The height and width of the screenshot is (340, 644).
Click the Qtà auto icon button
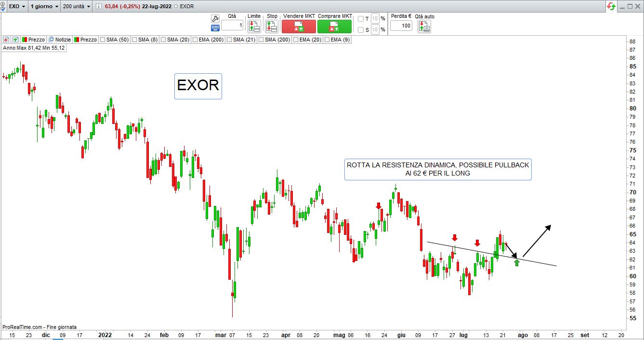point(424,26)
